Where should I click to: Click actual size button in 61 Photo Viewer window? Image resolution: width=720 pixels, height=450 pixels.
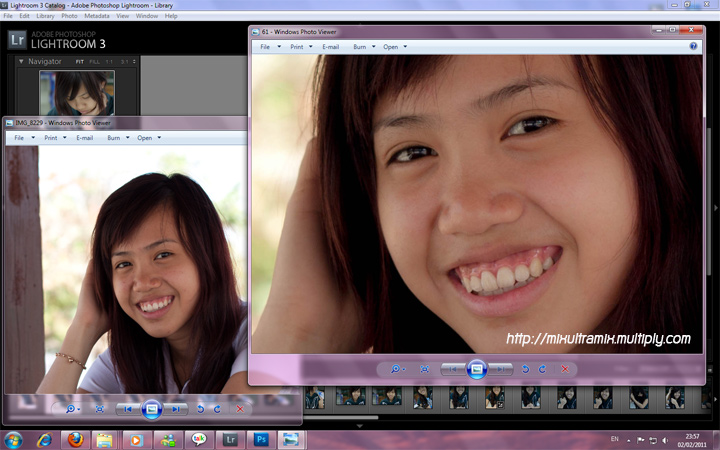coord(425,369)
